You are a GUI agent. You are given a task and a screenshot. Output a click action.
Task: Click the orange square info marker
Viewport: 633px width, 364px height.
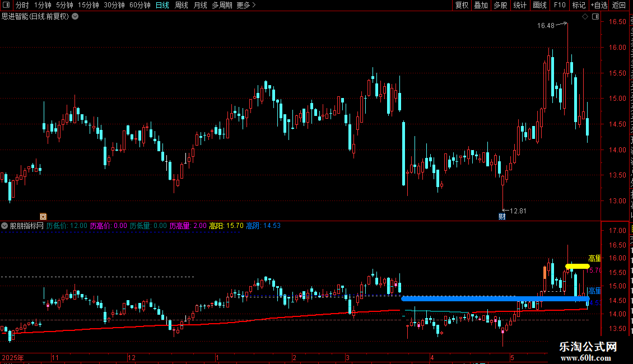pyautogui.click(x=43, y=217)
